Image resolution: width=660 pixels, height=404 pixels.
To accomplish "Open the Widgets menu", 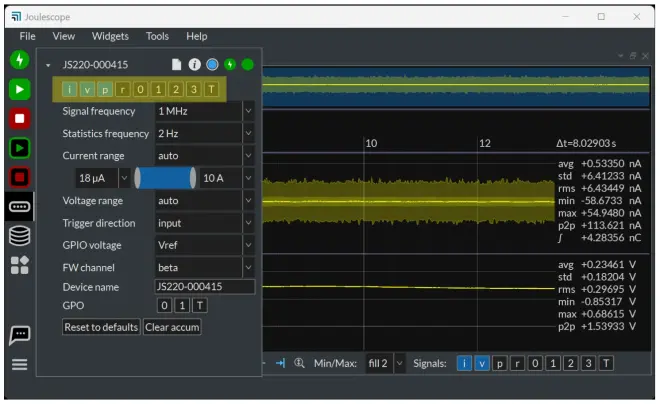I will point(110,36).
